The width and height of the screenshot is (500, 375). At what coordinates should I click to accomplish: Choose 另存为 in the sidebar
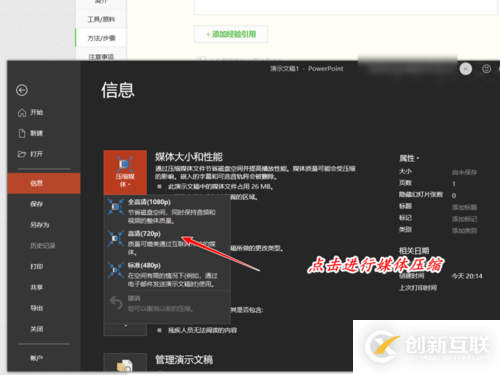tap(40, 225)
